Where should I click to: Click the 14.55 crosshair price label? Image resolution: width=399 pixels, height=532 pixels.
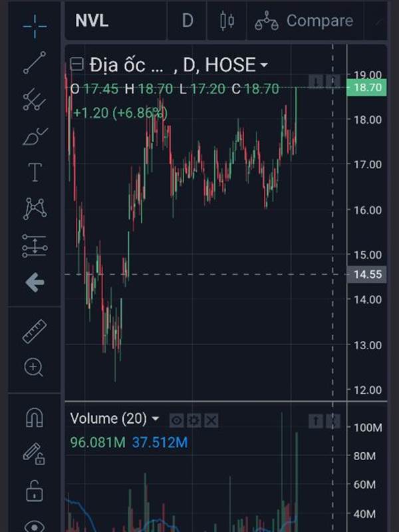click(367, 274)
